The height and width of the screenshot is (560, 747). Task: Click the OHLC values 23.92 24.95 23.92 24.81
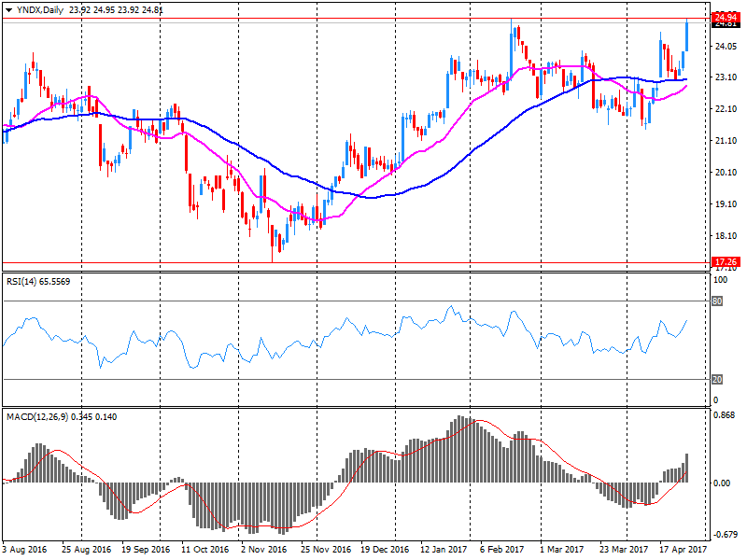(x=116, y=9)
